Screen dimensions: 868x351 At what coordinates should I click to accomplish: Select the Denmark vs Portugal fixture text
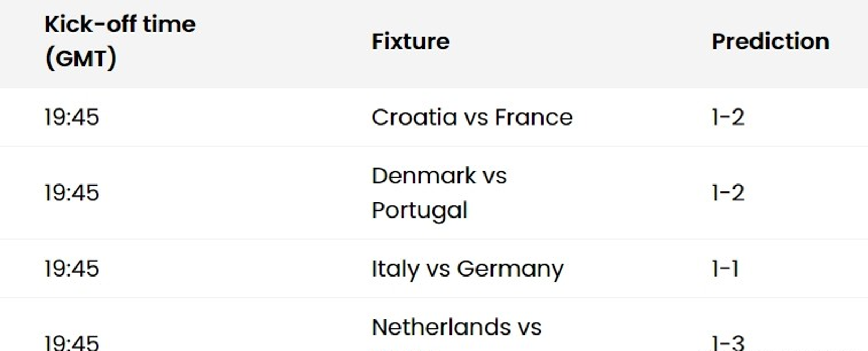pos(439,193)
